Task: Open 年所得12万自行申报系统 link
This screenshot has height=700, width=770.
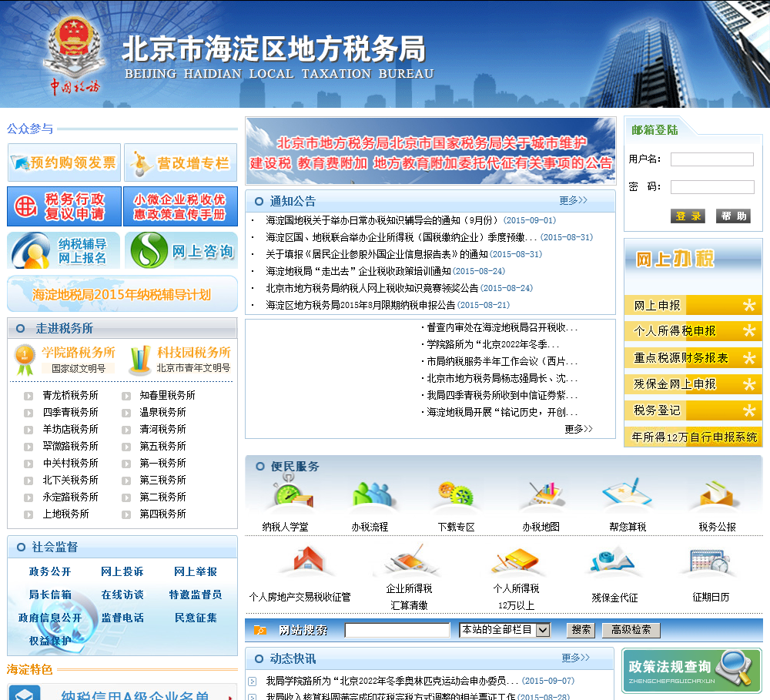Action: pyautogui.click(x=694, y=437)
